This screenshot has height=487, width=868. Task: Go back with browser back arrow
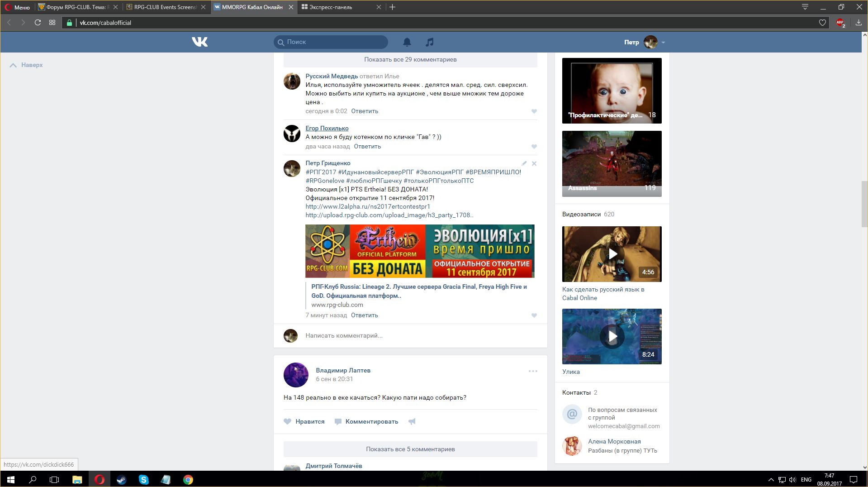tap(9, 23)
